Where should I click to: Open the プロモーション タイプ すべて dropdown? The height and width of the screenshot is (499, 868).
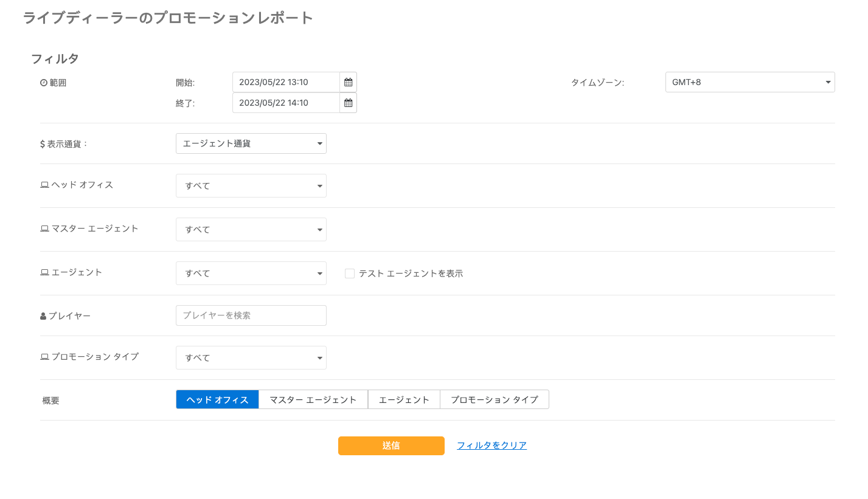(x=251, y=357)
